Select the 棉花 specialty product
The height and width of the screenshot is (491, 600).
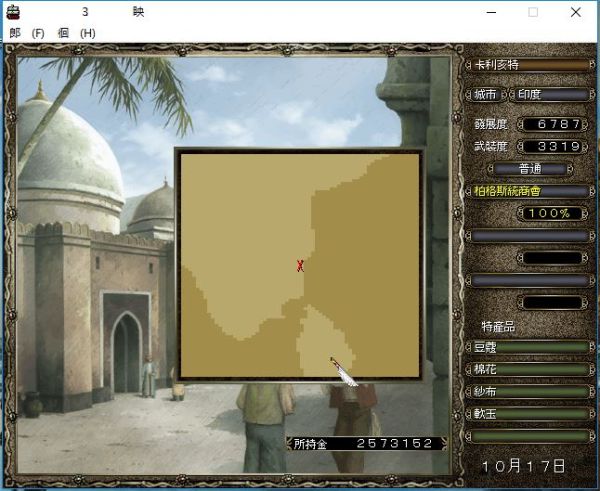pyautogui.click(x=528, y=370)
